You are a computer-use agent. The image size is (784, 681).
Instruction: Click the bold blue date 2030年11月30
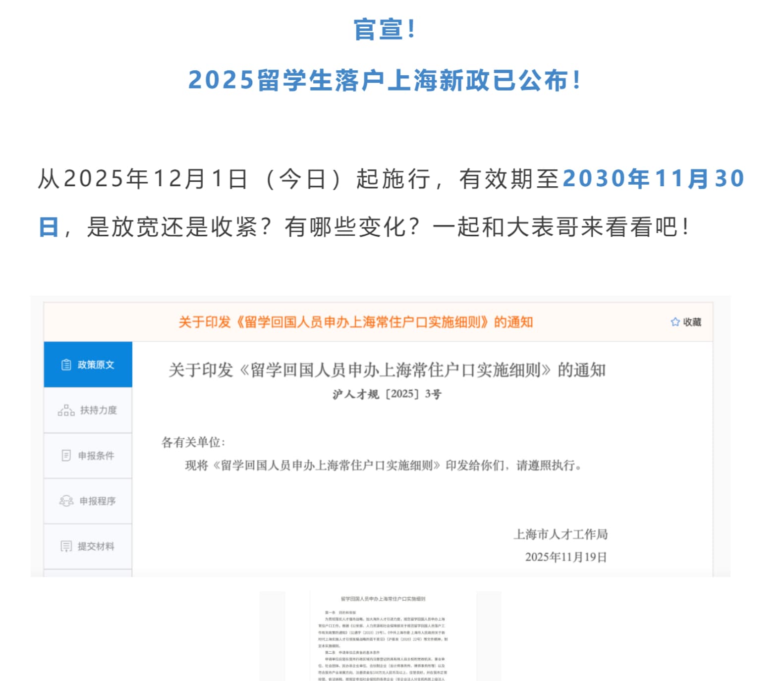coord(653,179)
